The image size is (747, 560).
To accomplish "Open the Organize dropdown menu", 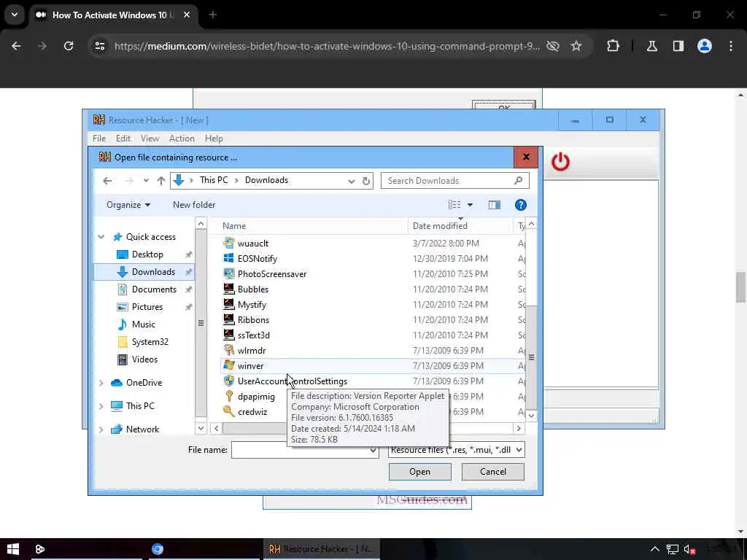I will (128, 205).
